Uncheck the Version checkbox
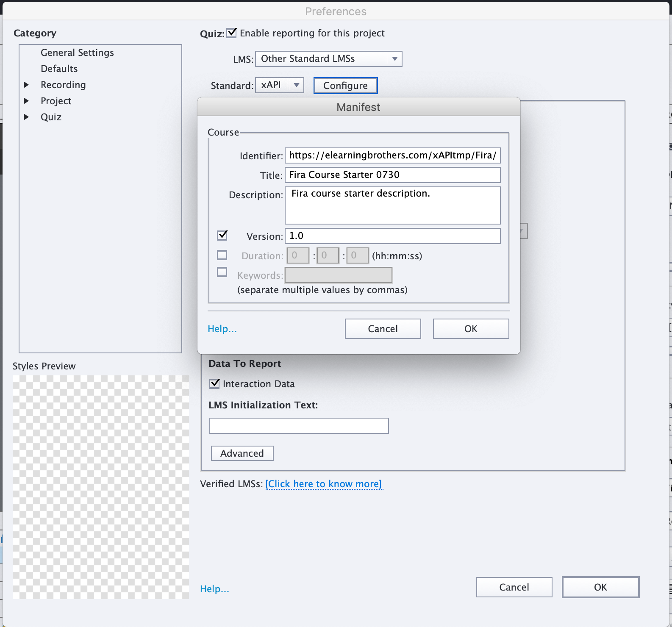Image resolution: width=672 pixels, height=627 pixels. point(222,235)
